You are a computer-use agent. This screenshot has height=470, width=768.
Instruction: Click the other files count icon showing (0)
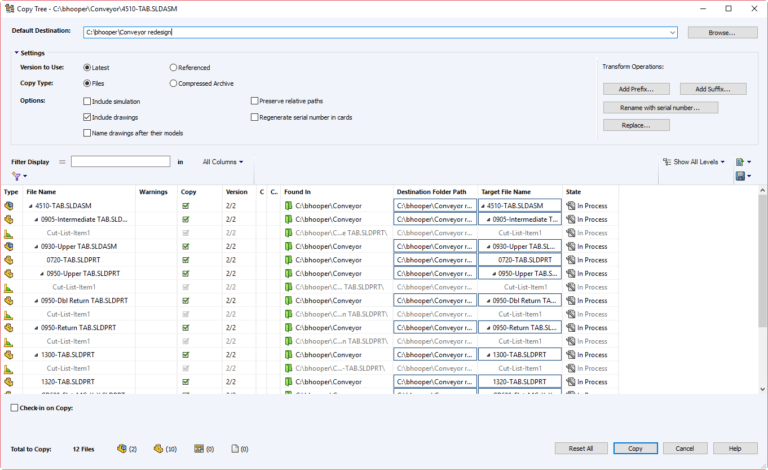[235, 448]
